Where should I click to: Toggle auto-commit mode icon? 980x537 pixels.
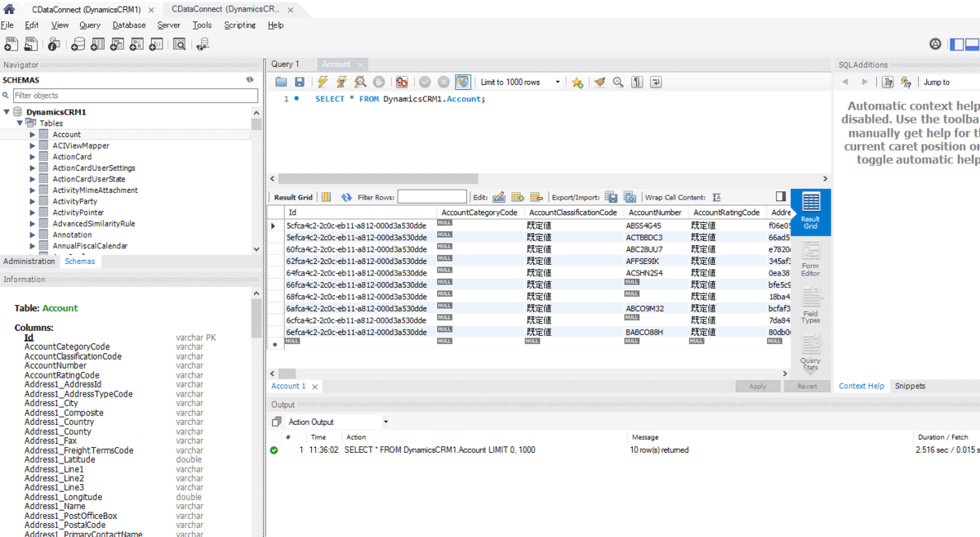(x=463, y=82)
